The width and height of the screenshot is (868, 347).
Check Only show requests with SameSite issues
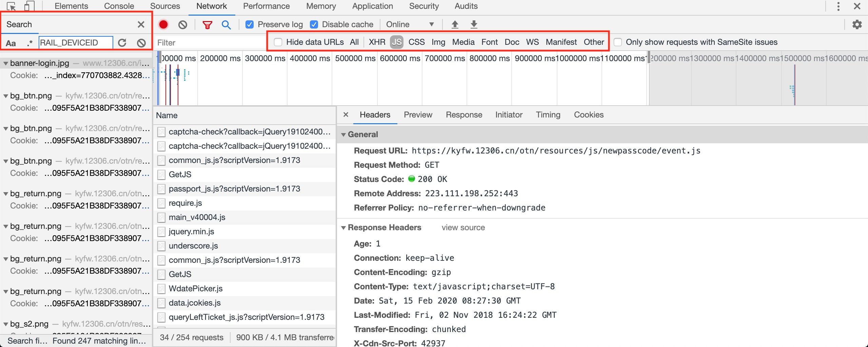[x=618, y=42]
